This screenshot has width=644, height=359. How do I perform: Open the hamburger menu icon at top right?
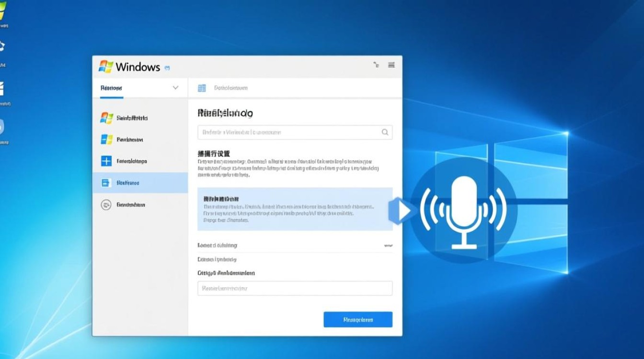click(x=391, y=65)
